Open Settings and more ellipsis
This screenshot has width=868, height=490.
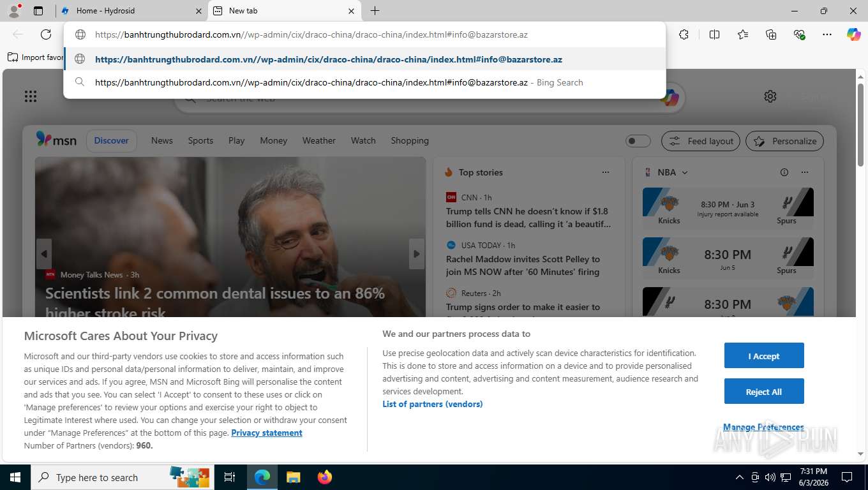click(x=827, y=34)
